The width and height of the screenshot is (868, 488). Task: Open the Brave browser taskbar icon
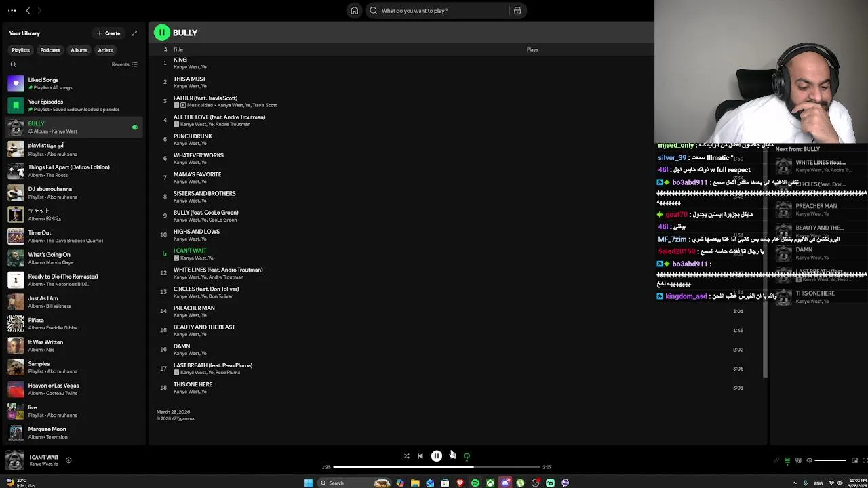[x=460, y=483]
